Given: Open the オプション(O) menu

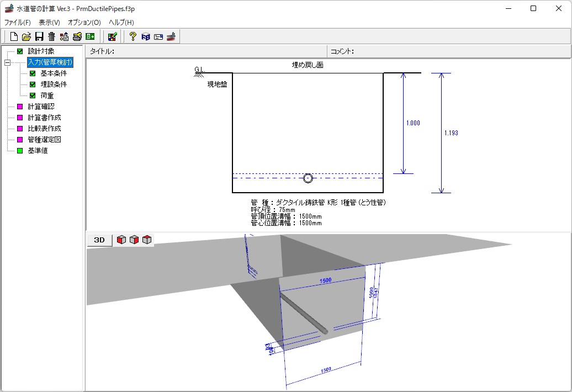Looking at the screenshot, I should pyautogui.click(x=84, y=23).
